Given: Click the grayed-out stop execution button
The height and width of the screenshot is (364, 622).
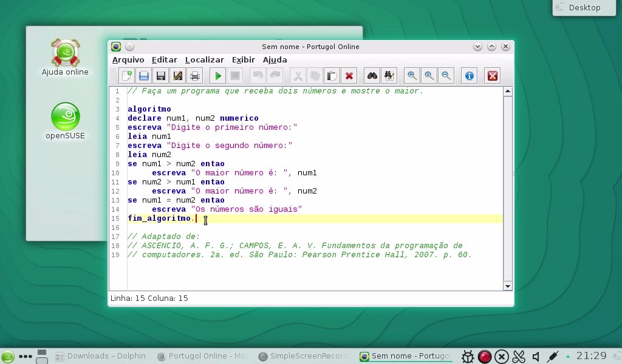Looking at the screenshot, I should point(235,76).
